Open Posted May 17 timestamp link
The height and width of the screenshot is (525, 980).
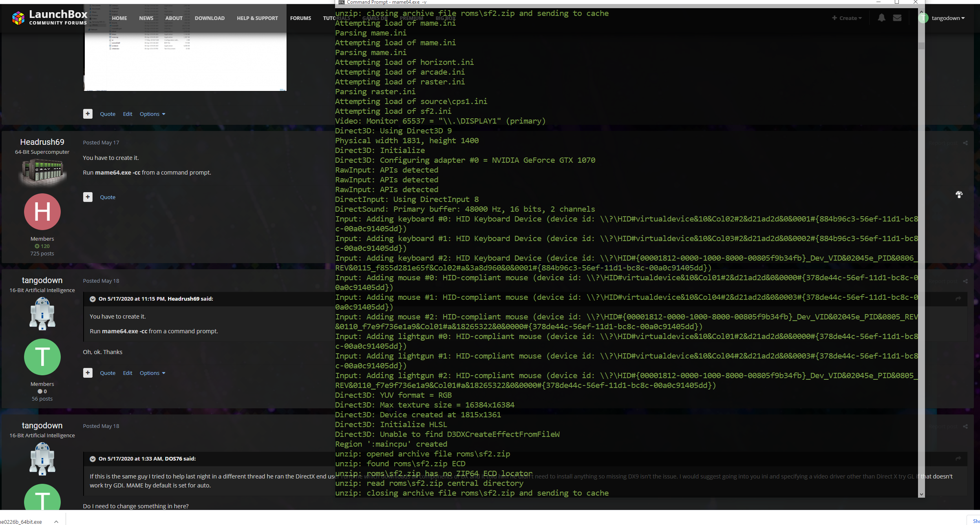(101, 142)
